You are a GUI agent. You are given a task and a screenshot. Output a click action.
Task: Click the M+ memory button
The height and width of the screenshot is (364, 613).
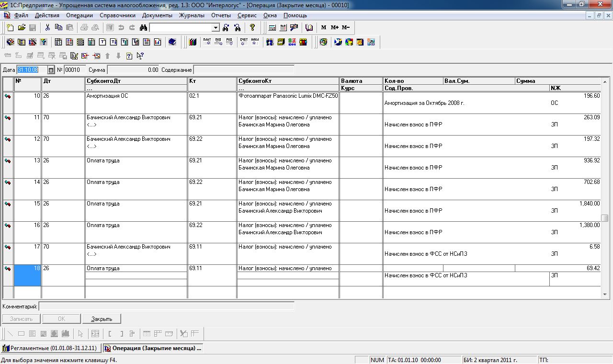[x=334, y=28]
